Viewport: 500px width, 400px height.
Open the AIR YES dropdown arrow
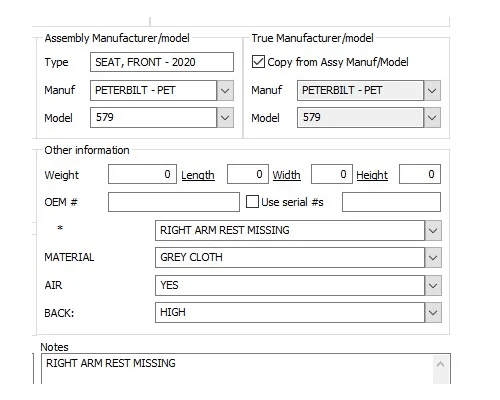tap(433, 285)
